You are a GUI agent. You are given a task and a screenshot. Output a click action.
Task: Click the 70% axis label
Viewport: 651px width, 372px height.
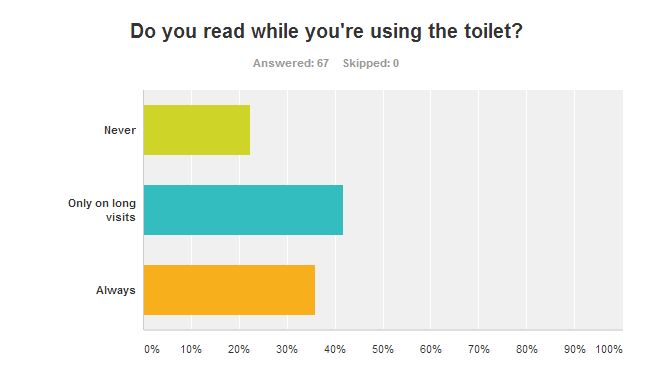[479, 349]
